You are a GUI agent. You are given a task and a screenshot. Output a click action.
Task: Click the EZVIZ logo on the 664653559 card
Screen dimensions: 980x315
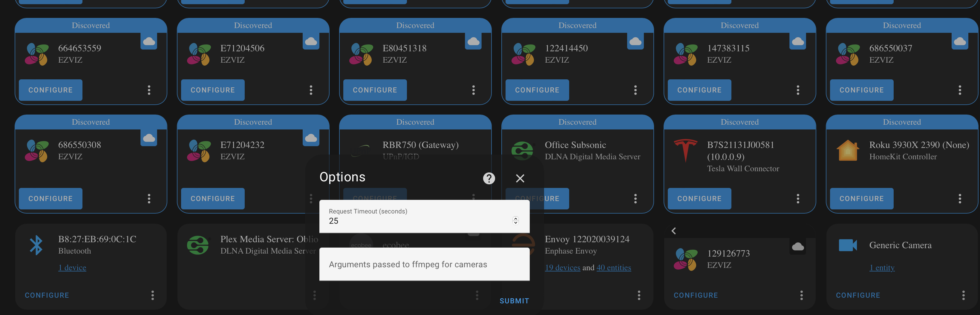click(x=36, y=54)
